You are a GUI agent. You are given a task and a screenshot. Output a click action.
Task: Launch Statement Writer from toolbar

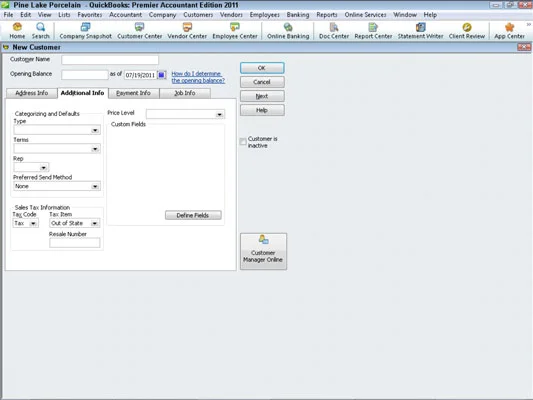coord(420,31)
